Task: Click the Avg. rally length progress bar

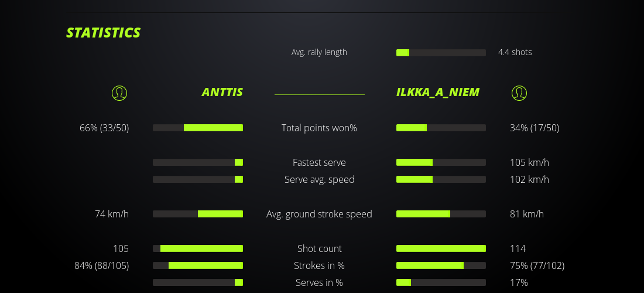Action: tap(441, 53)
